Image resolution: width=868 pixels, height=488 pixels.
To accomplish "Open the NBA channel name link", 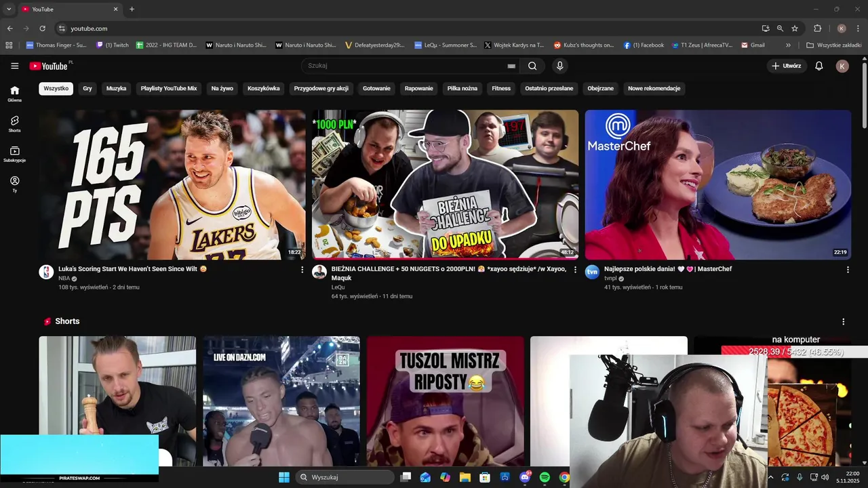I will (64, 279).
